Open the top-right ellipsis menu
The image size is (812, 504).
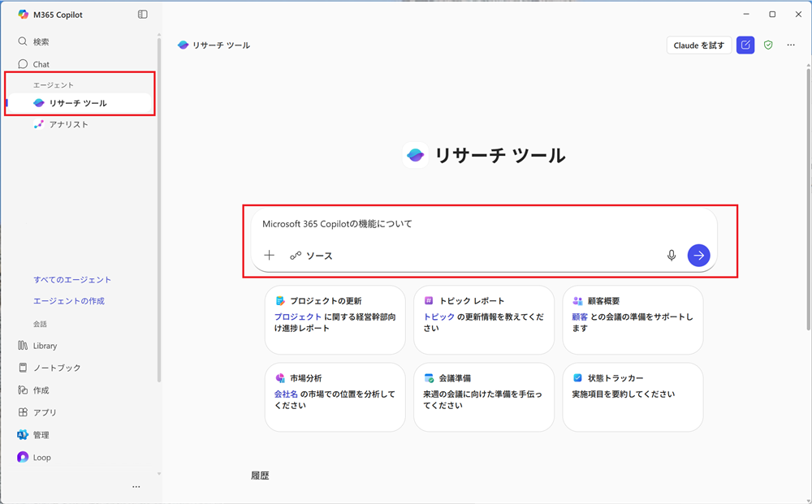tap(791, 45)
